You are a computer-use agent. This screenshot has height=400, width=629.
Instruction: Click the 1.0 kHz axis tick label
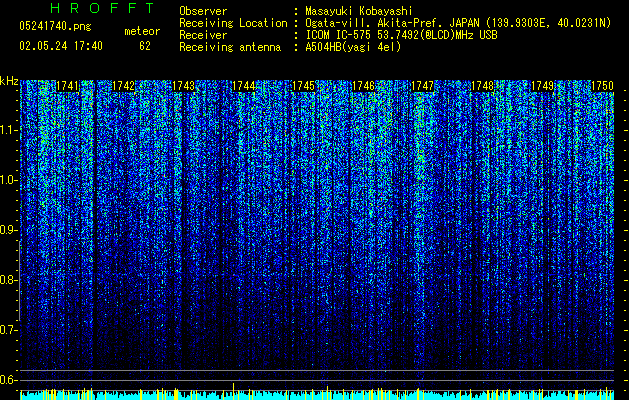pos(9,180)
